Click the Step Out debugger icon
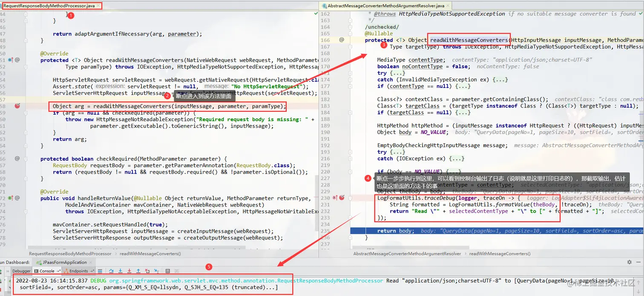 coord(138,271)
